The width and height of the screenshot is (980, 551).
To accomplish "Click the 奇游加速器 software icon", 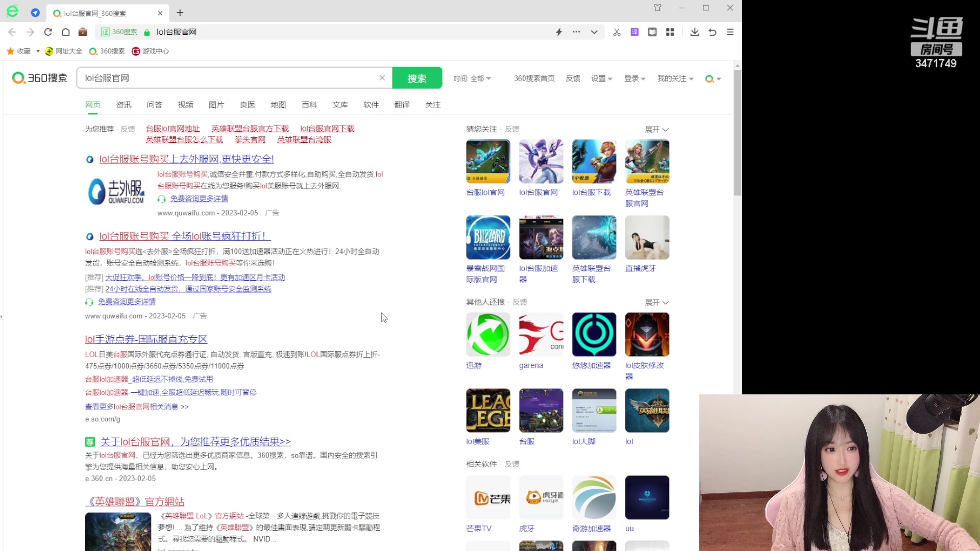I will coord(594,497).
